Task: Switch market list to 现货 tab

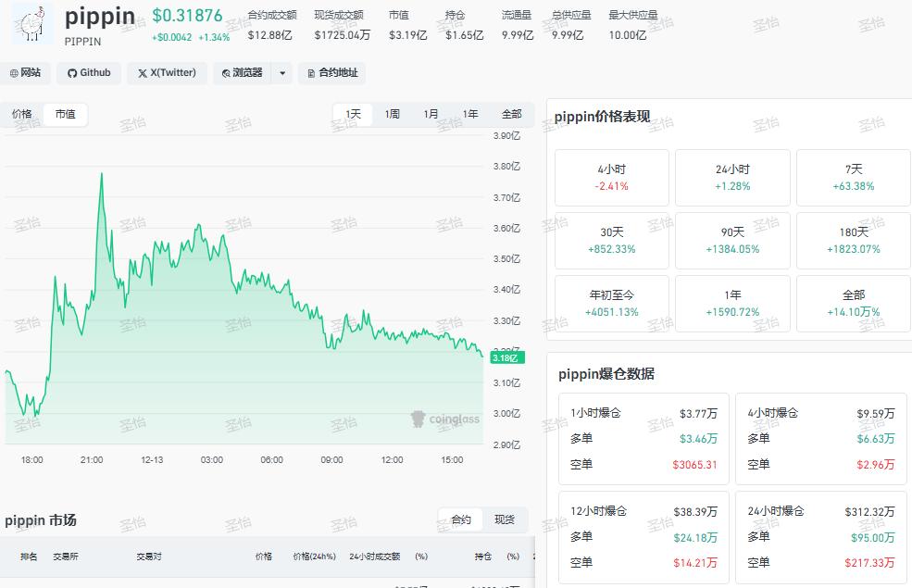Action: pyautogui.click(x=505, y=520)
